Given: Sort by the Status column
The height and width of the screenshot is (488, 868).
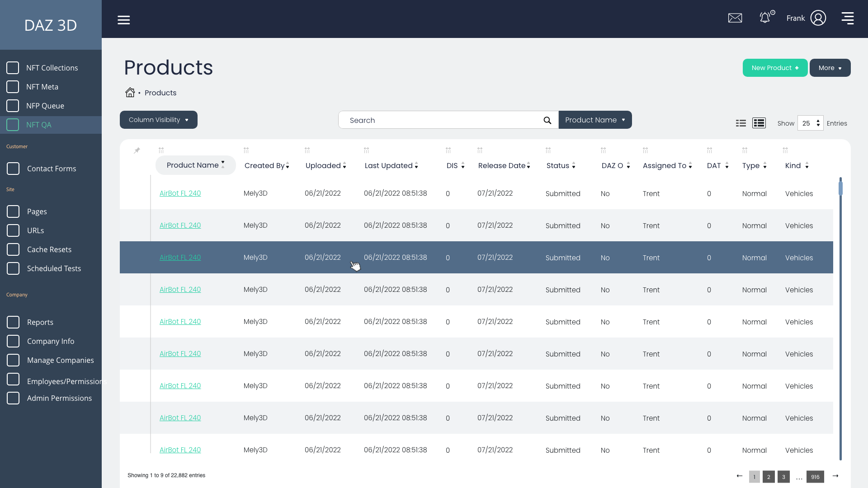Looking at the screenshot, I should click(x=561, y=166).
